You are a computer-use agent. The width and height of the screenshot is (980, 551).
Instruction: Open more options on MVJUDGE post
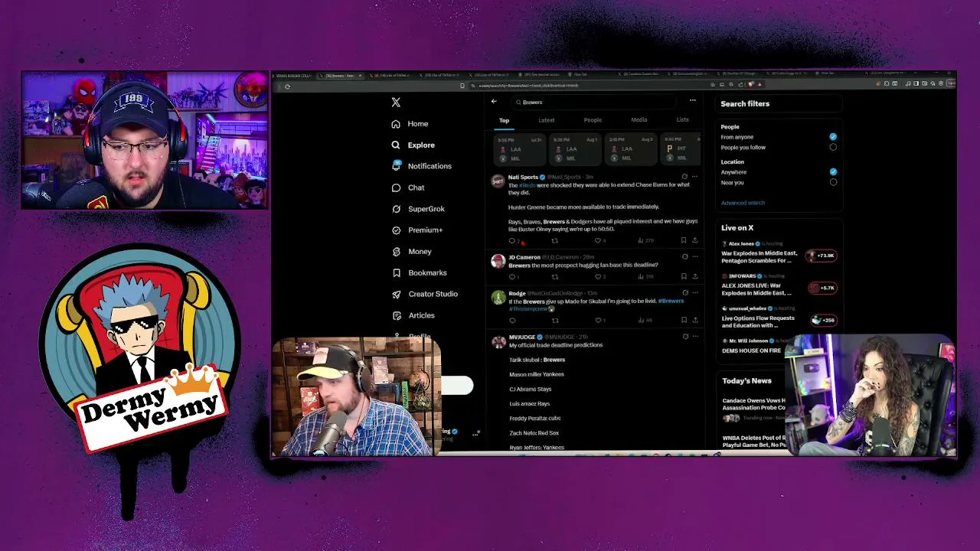pyautogui.click(x=694, y=337)
